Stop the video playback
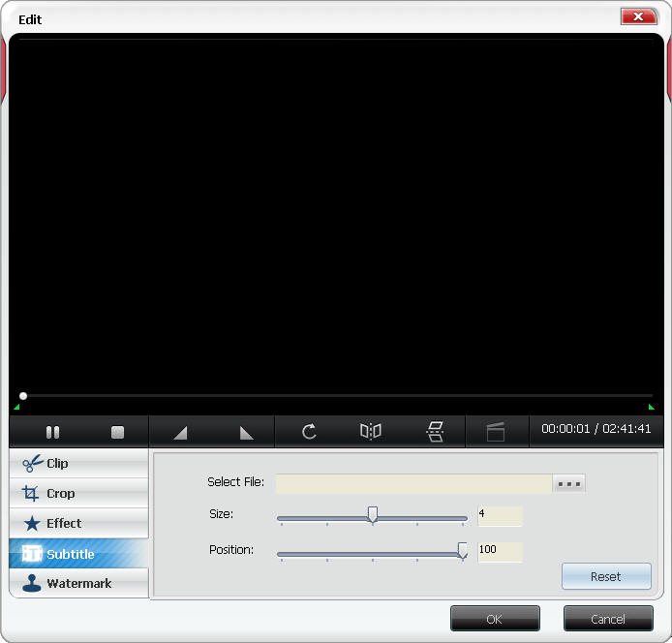The image size is (672, 643). [x=117, y=432]
